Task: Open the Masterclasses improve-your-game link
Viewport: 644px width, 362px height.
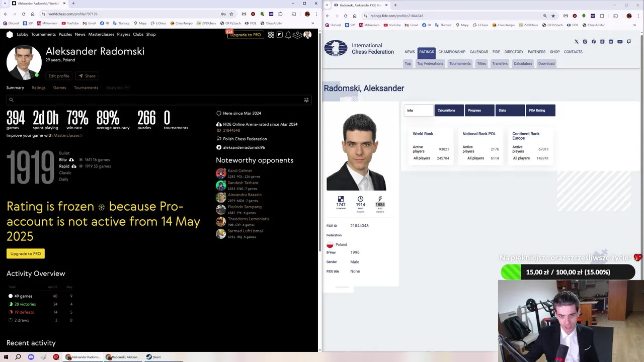Action: 67,135
